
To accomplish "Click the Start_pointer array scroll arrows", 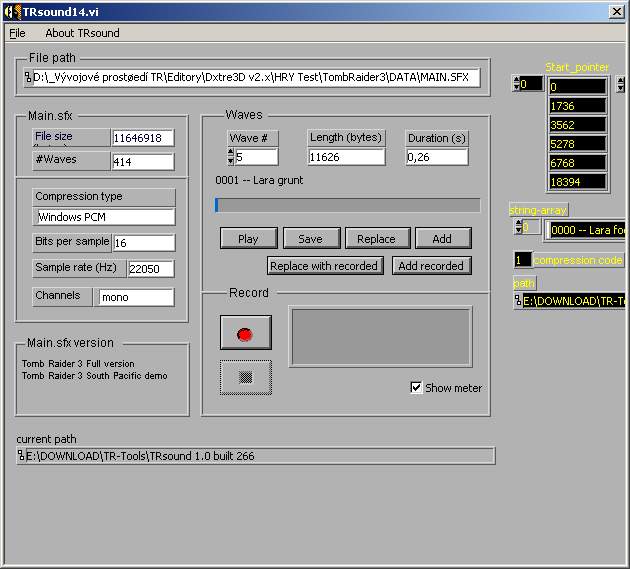I will 621,84.
